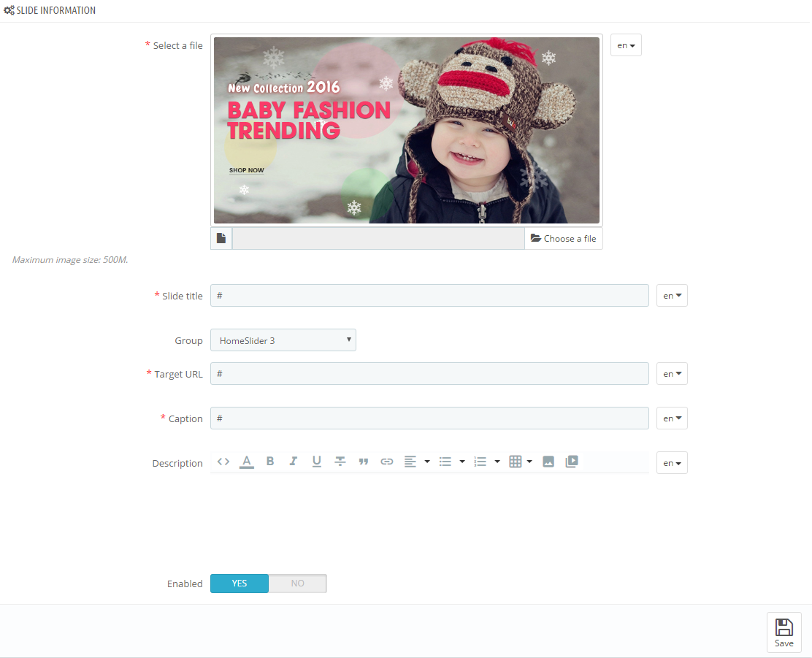Open the text color tool in Description toolbar
The width and height of the screenshot is (812, 658).
point(247,462)
